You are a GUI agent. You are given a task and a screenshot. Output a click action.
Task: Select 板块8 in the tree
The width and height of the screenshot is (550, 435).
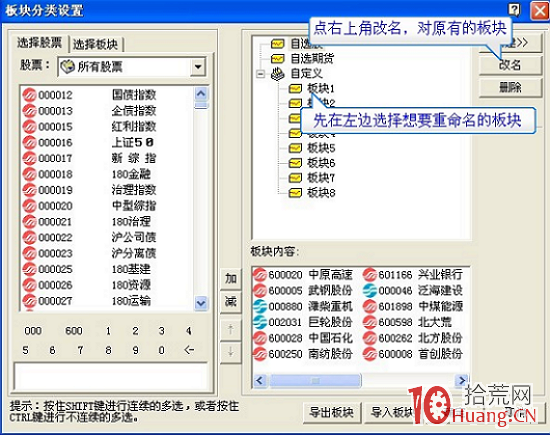click(x=321, y=193)
